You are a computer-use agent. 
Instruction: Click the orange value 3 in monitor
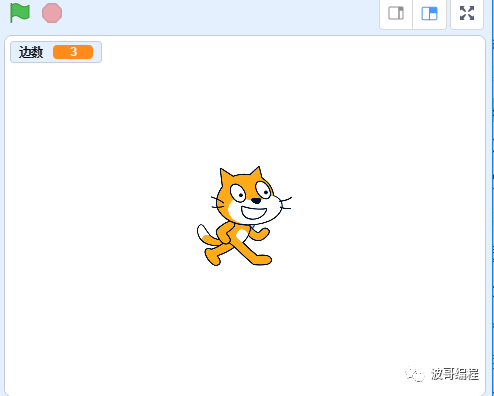click(x=73, y=52)
